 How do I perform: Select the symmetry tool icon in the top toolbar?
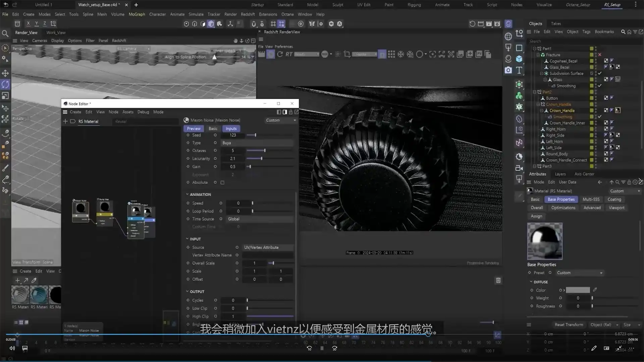point(312,24)
